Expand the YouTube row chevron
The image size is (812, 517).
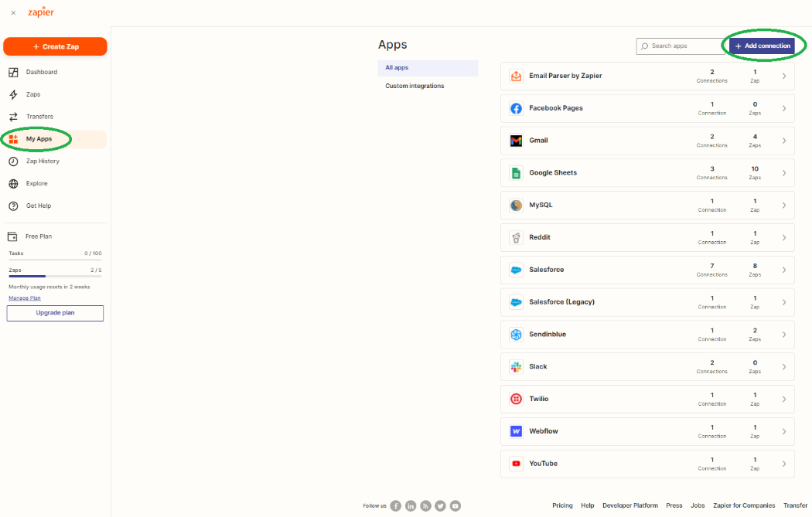(x=784, y=464)
